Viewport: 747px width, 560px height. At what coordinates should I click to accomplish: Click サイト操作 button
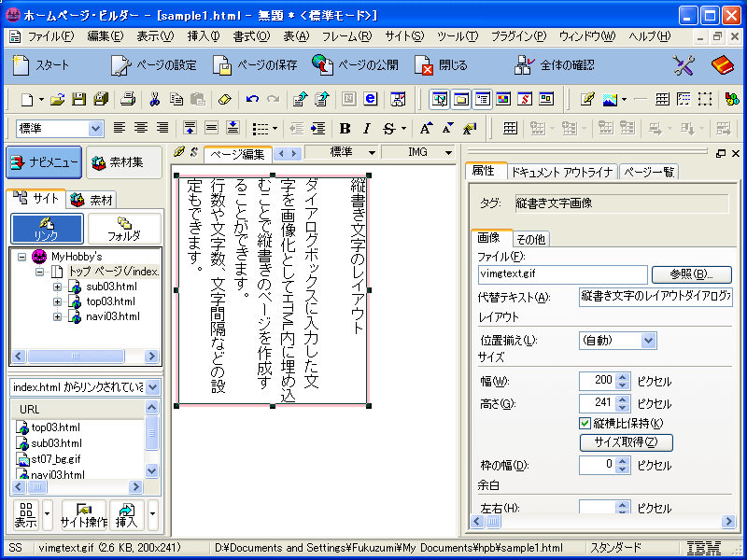click(x=84, y=515)
